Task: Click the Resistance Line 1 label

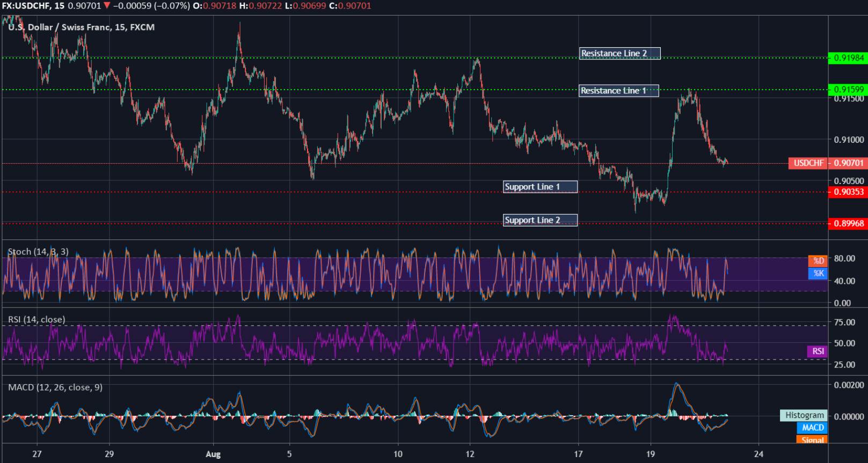Action: pyautogui.click(x=619, y=91)
